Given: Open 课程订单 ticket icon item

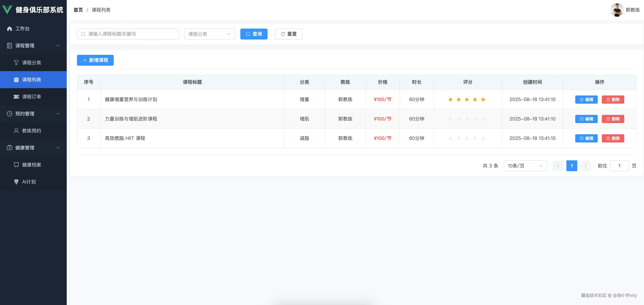Looking at the screenshot, I should [x=16, y=97].
